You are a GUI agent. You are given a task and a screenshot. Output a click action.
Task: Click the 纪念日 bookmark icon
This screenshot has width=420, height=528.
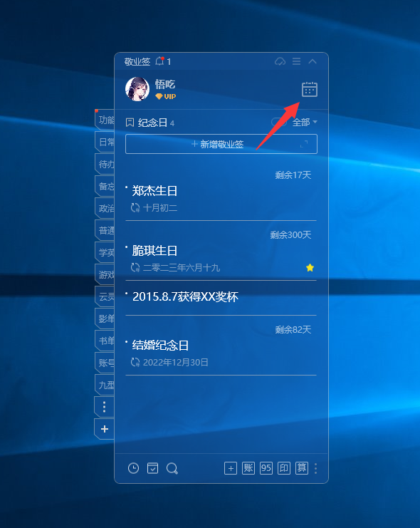[130, 123]
